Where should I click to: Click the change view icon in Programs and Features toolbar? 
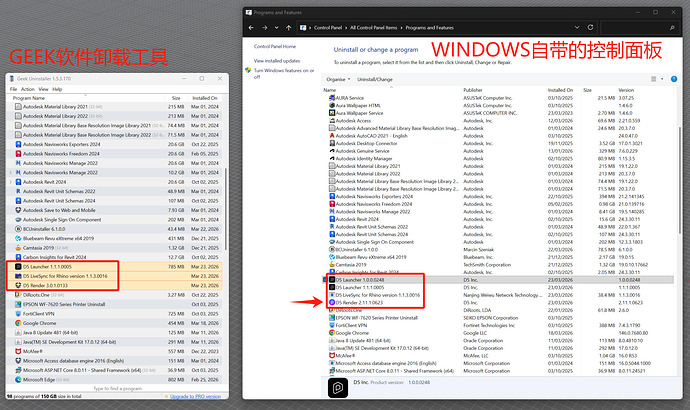(x=653, y=79)
